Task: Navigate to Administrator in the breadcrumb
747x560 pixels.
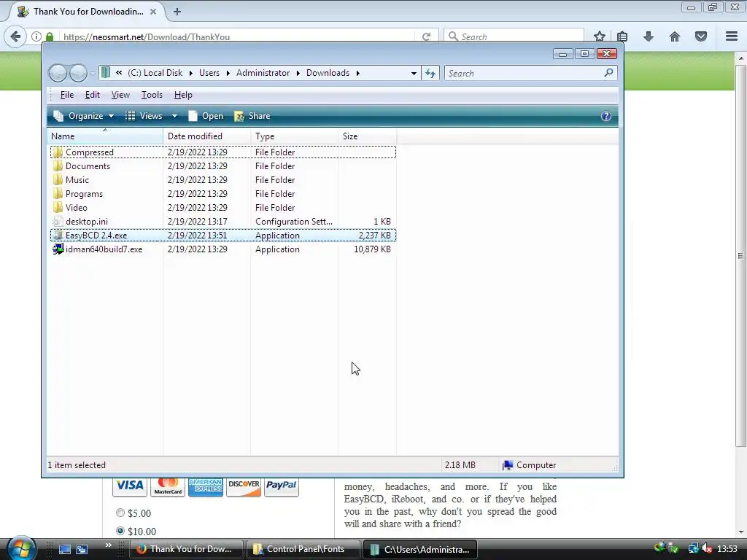Action: (263, 73)
